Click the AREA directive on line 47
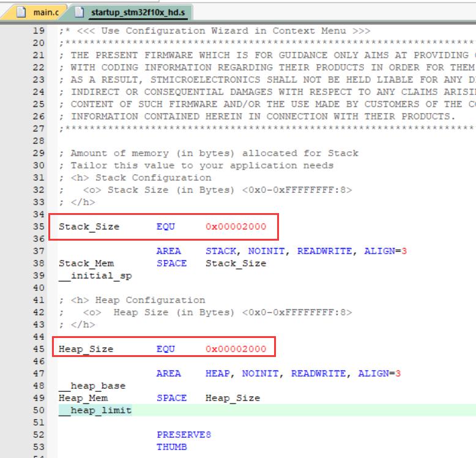476x458 pixels. point(169,374)
